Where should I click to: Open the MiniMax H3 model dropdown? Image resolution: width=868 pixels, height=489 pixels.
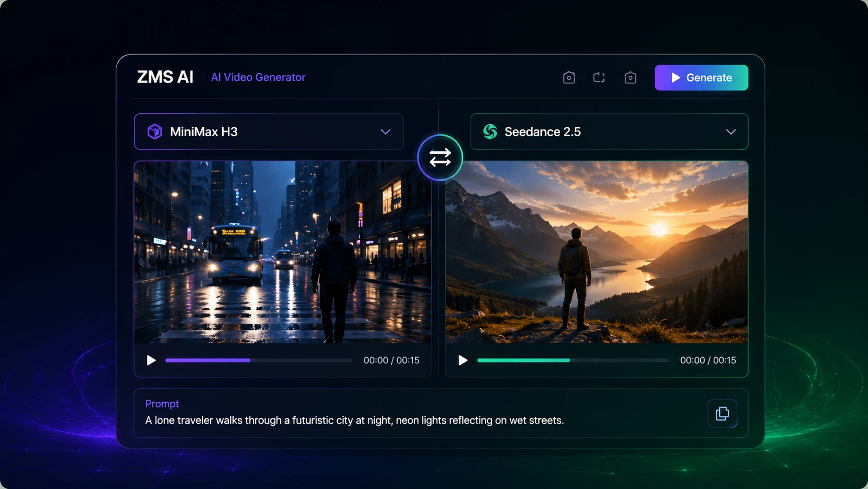(x=269, y=131)
